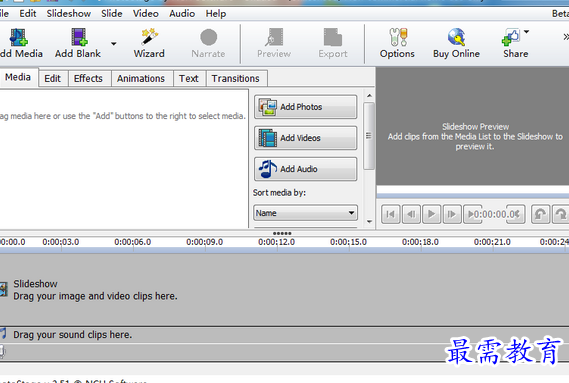This screenshot has height=383, width=569.
Task: Click the 'Slideshow Preview' text
Action: 475,127
